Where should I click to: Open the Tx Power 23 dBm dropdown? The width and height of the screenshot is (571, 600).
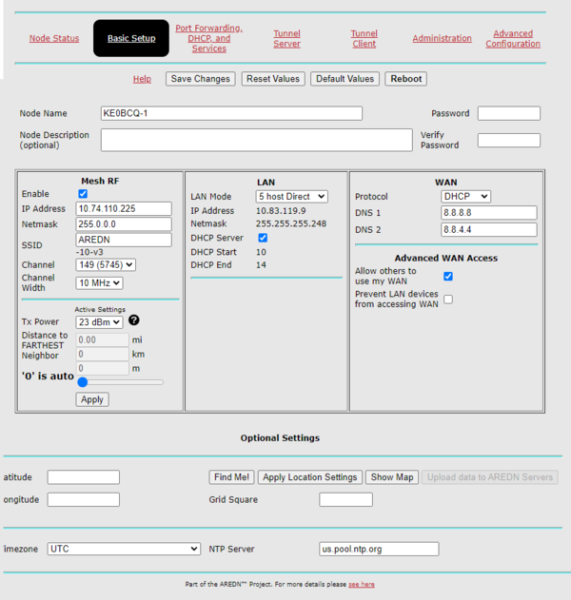coord(99,322)
